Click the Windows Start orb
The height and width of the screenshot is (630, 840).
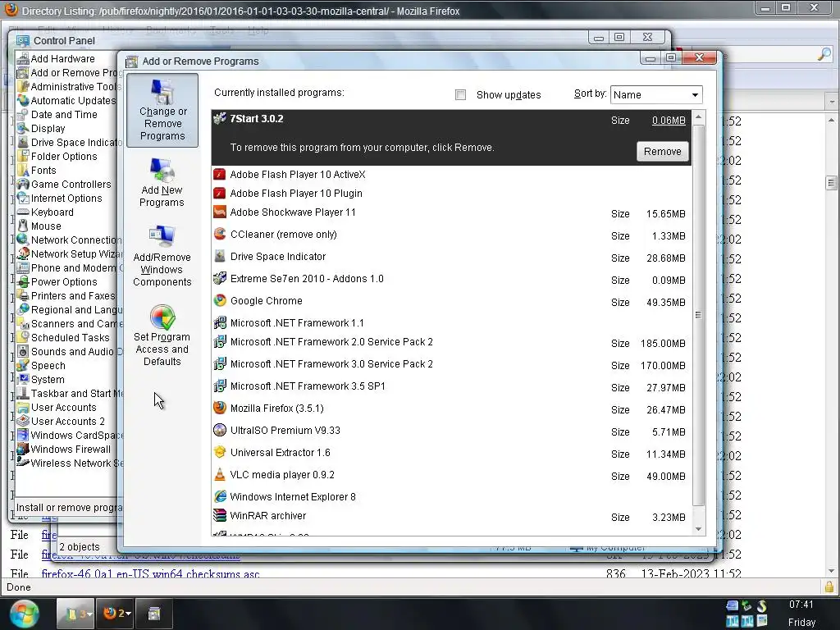[x=24, y=614]
